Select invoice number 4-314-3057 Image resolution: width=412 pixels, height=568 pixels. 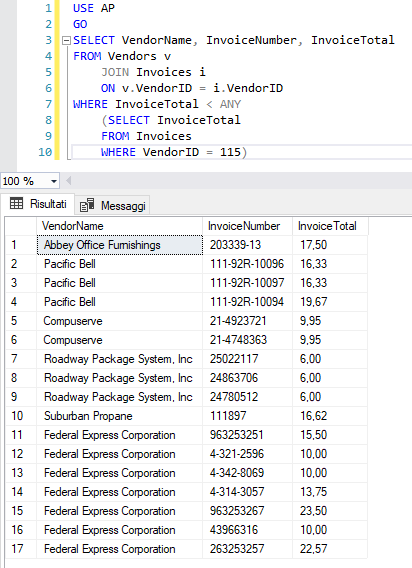tap(247, 492)
